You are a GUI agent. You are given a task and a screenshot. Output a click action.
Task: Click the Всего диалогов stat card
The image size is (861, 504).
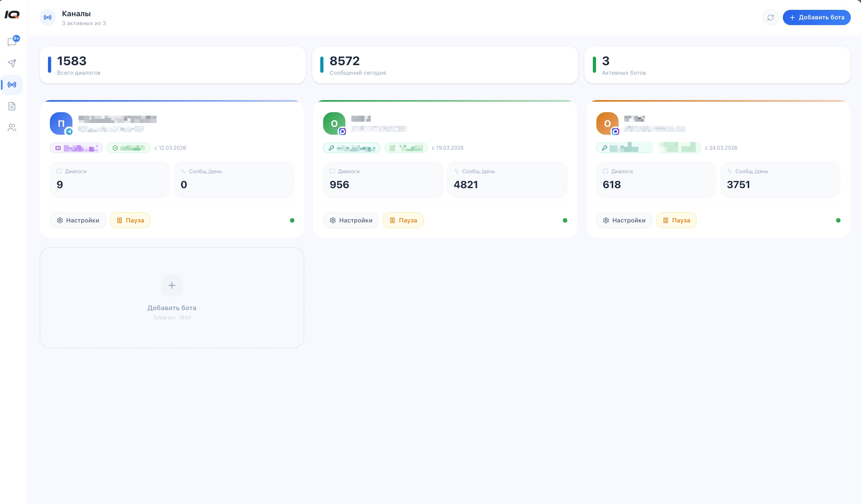[x=173, y=65]
